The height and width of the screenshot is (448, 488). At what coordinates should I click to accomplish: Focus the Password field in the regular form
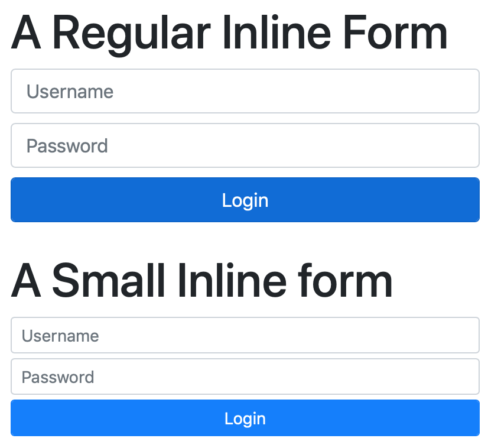tap(245, 145)
